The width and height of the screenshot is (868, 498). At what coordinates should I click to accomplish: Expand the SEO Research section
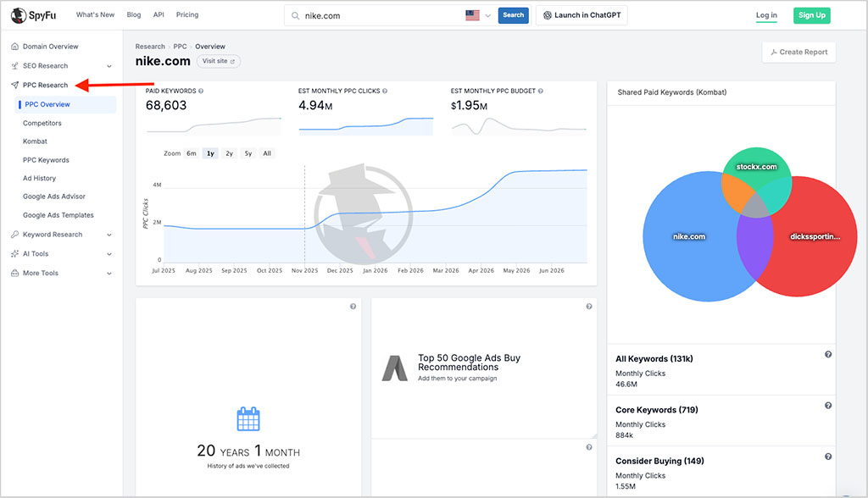109,66
